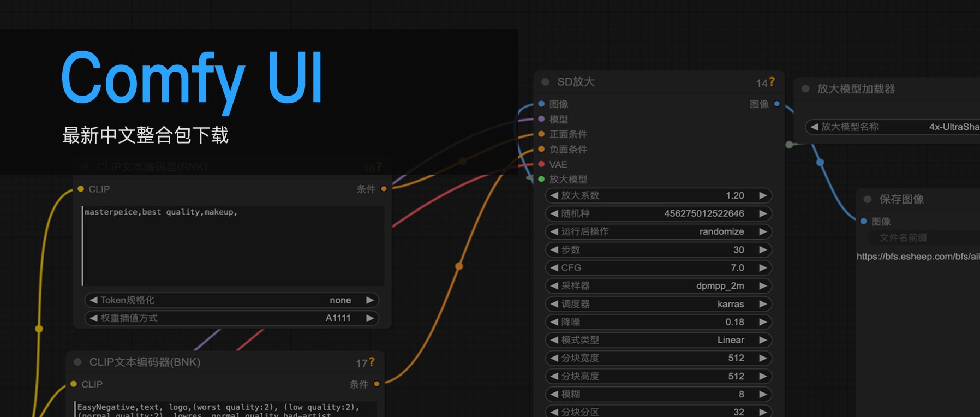Edit the 随机种 value 456275012522646
This screenshot has width=980, height=417.
pos(704,213)
